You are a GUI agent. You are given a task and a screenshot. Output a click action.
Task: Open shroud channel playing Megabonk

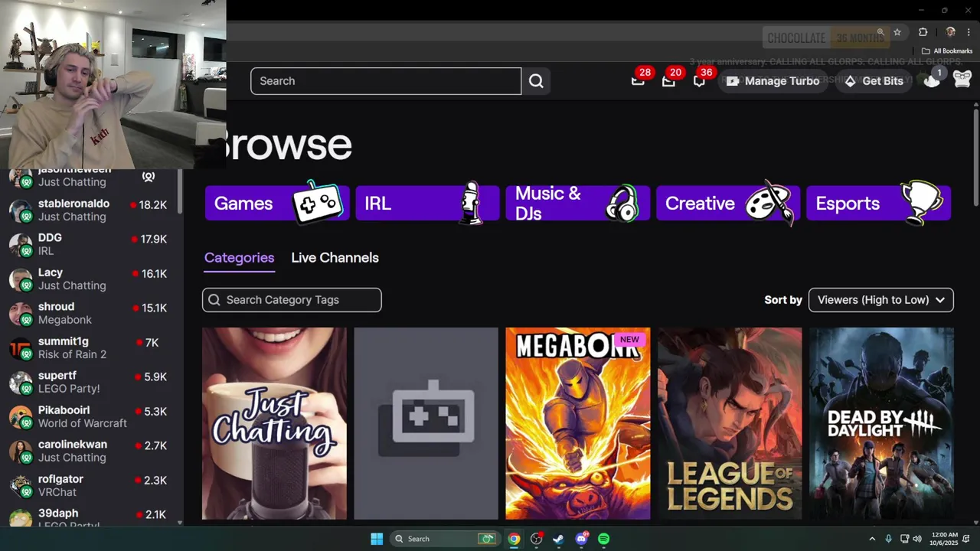point(90,313)
